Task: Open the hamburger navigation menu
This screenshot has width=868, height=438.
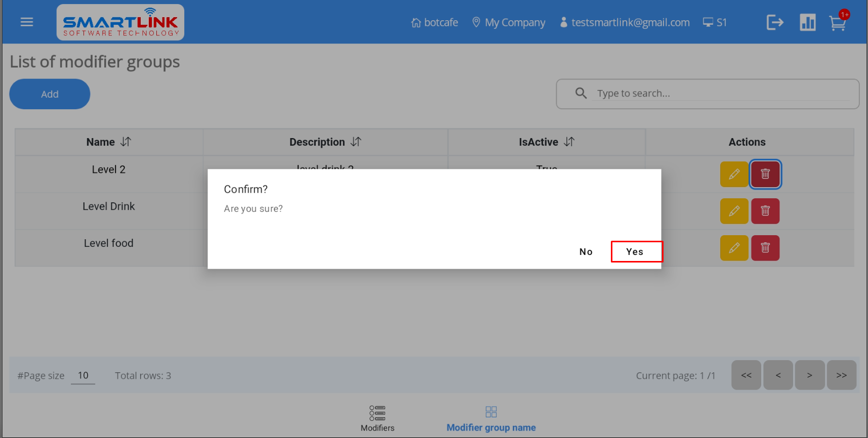Action: pos(27,22)
